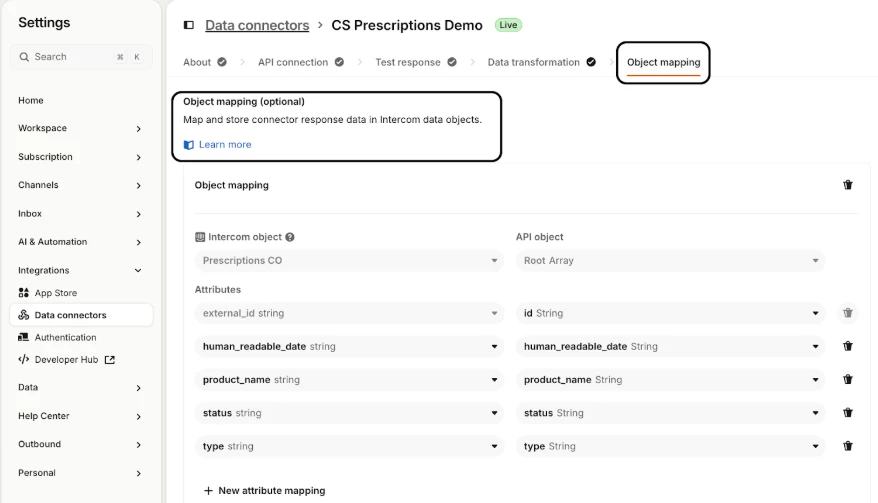Open the API object Root Array dropdown
The image size is (878, 503).
click(x=670, y=261)
